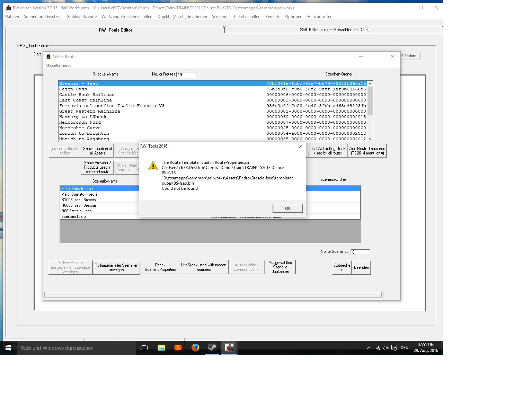This screenshot has height=399, width=532.
Task: Click the warning icon in the error dialog
Action: (x=153, y=166)
